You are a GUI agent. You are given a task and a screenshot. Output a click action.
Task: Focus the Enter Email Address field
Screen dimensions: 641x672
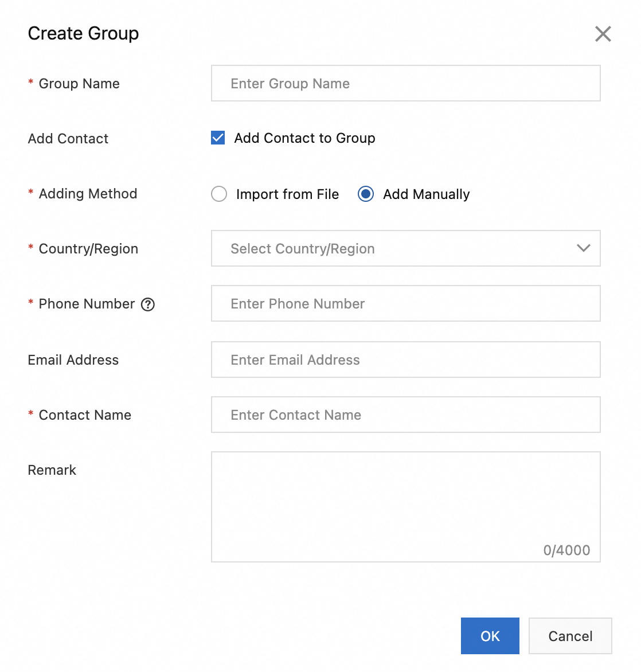tap(405, 360)
